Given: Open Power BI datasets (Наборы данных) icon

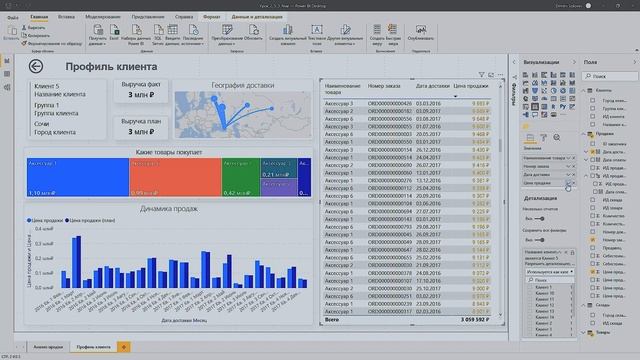Looking at the screenshot, I should click(136, 30).
